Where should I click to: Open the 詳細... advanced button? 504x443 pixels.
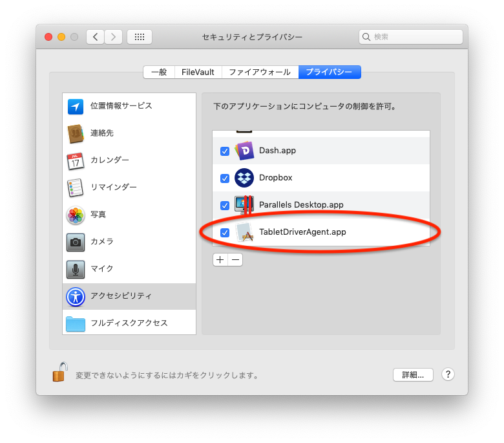pyautogui.click(x=413, y=375)
